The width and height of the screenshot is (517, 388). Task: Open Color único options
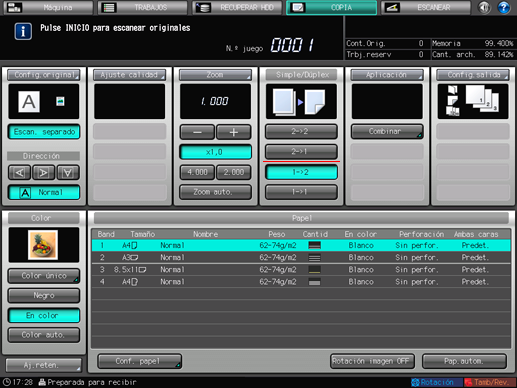(44, 276)
